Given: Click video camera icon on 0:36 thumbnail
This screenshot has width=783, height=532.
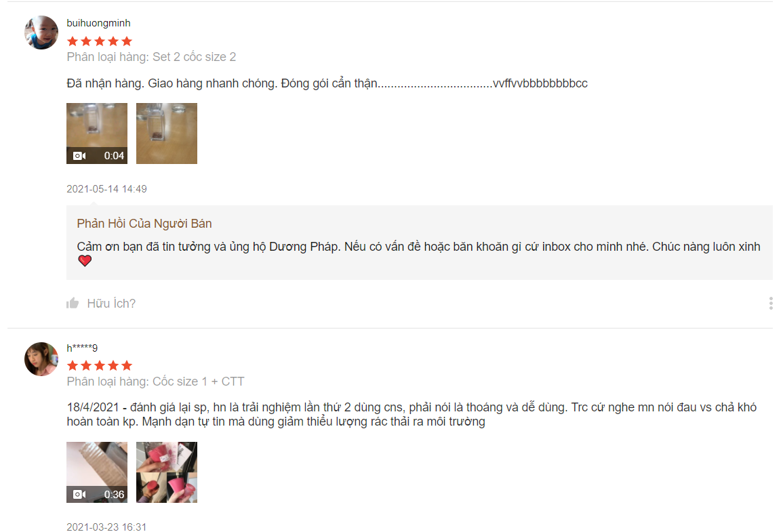Looking at the screenshot, I should (x=79, y=494).
